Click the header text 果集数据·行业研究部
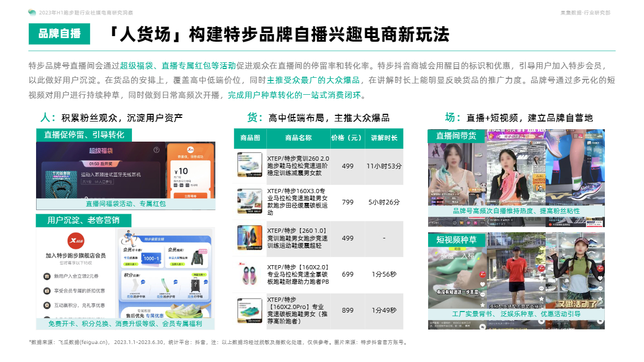Viewport: 644px width, 362px height. (586, 12)
